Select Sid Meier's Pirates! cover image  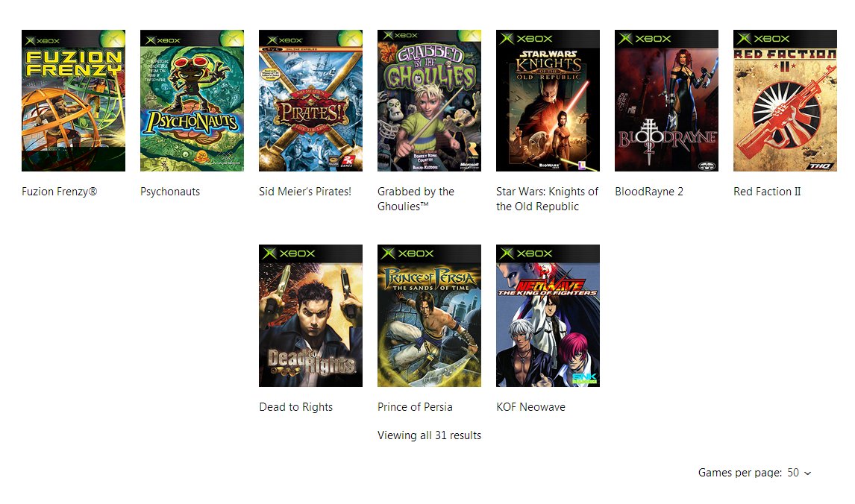(311, 101)
